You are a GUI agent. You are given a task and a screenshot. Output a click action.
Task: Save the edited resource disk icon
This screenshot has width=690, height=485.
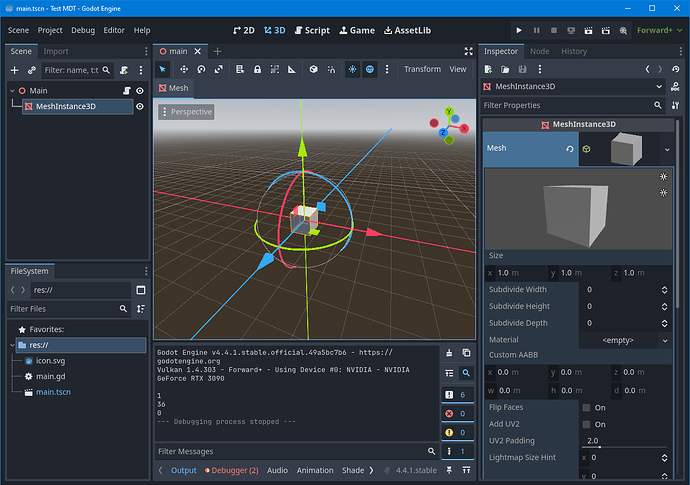[522, 69]
